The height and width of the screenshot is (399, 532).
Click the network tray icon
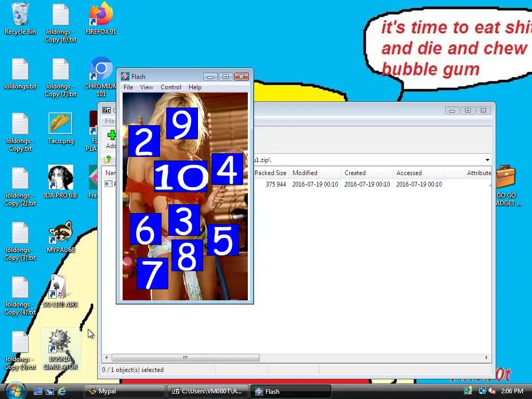(x=482, y=391)
